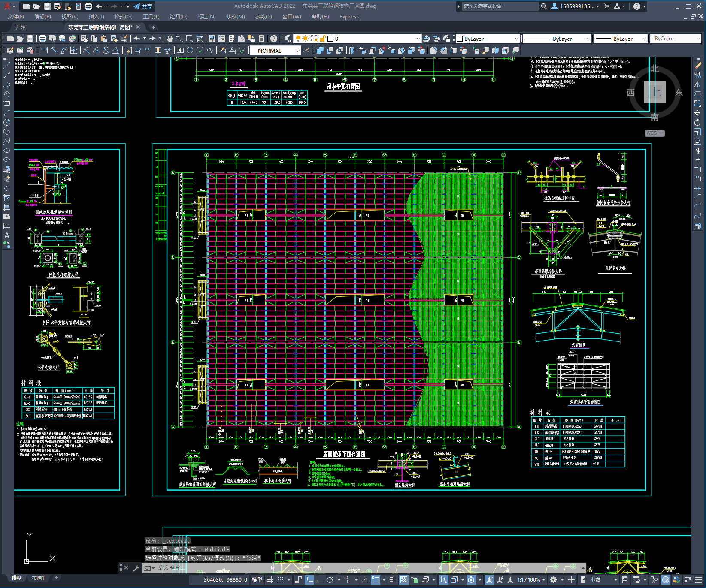Click the layer 0 color swatch

pos(330,39)
